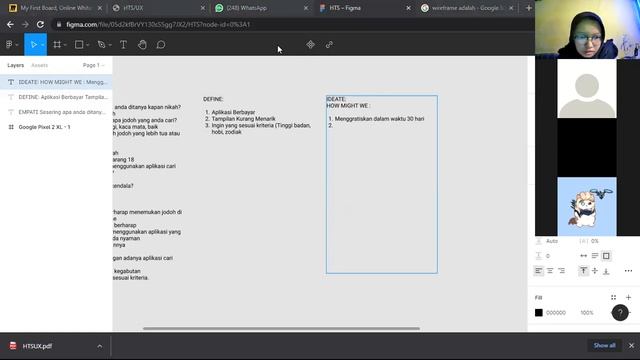Open shape tools dropdown arrow

[x=88, y=45]
